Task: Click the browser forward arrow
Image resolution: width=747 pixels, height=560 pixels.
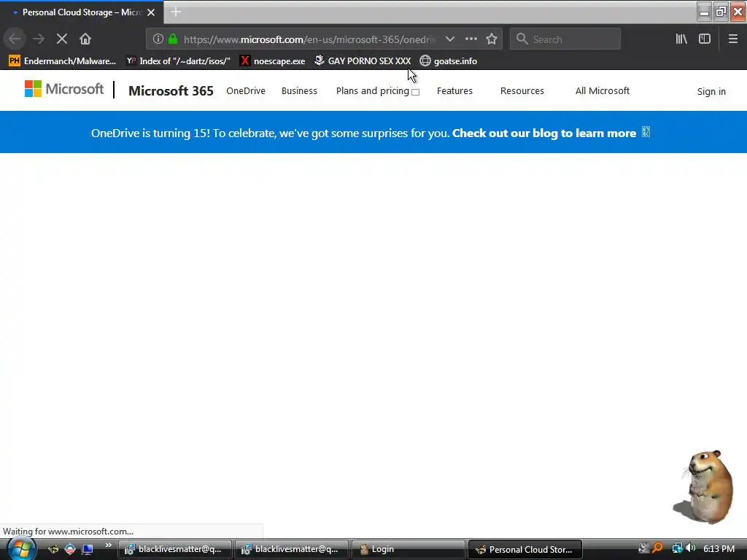Action: (x=39, y=39)
